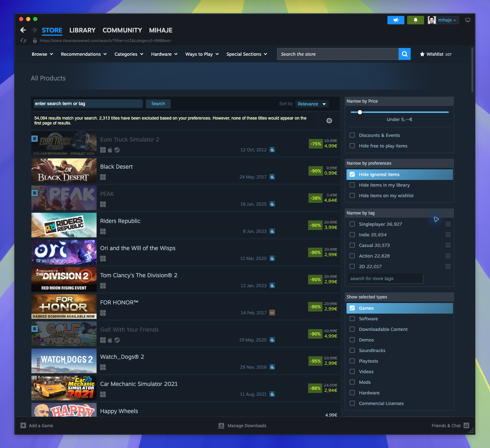The image size is (490, 448).
Task: Go back using the back arrow
Action: 23,30
